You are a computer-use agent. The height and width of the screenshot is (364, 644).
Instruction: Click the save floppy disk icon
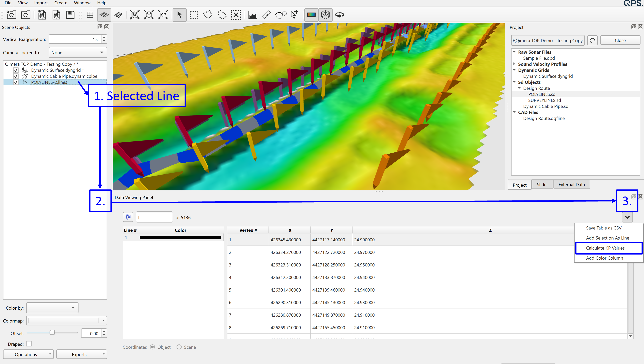point(70,15)
